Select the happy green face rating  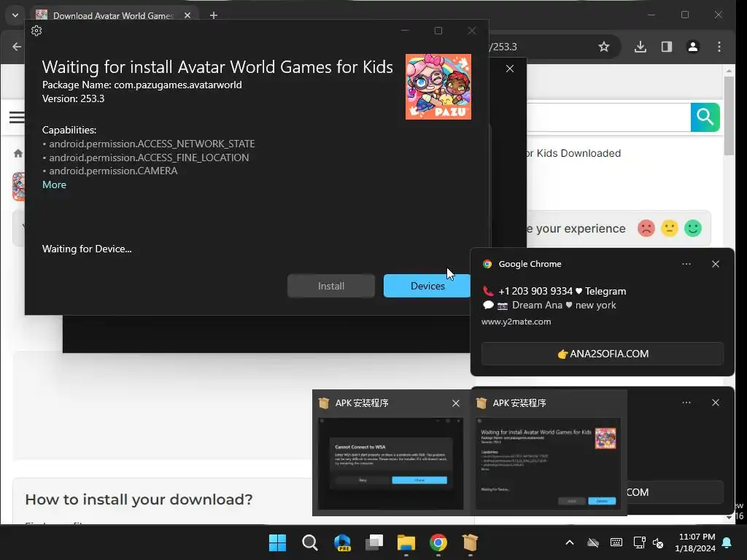[x=693, y=228]
